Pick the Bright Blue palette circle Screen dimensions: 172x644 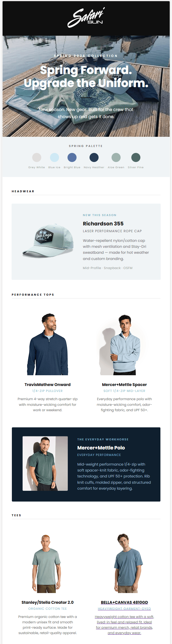72,157
